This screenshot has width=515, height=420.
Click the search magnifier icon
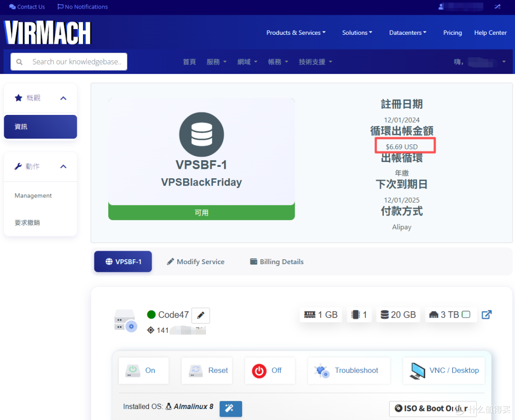click(x=20, y=61)
